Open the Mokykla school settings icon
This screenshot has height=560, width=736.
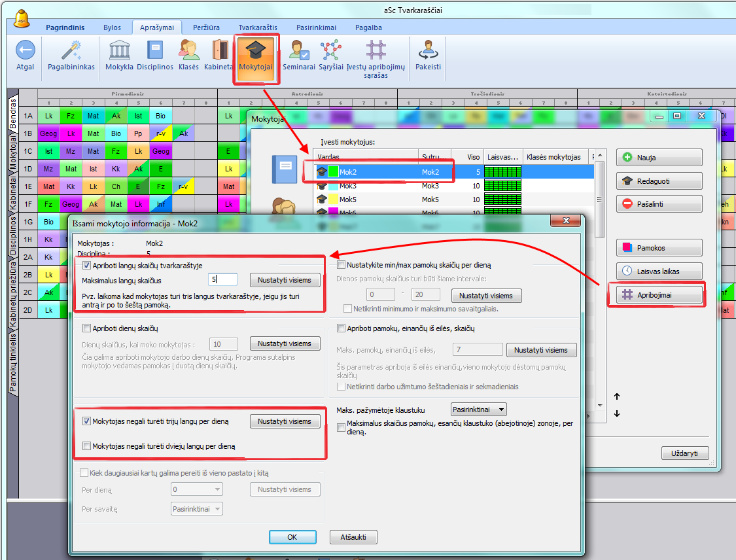[119, 51]
